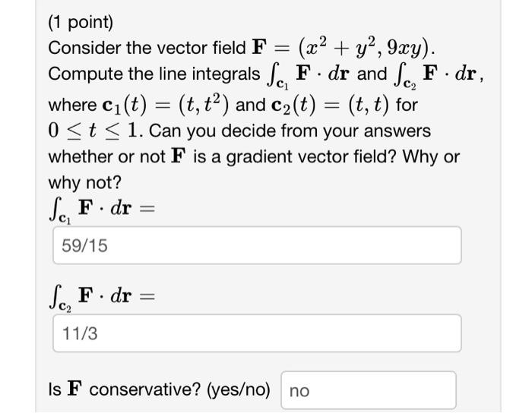
Task: Click the word "where" before c₁(t)
Action: 70,103
